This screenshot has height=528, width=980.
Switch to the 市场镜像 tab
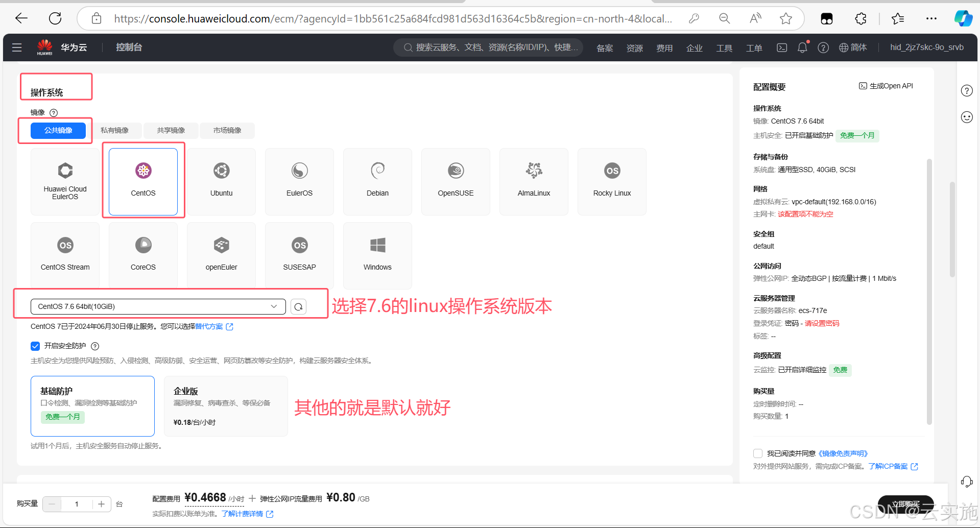227,130
